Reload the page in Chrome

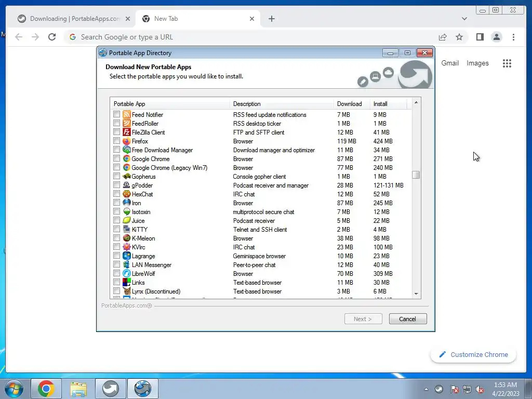coord(52,37)
